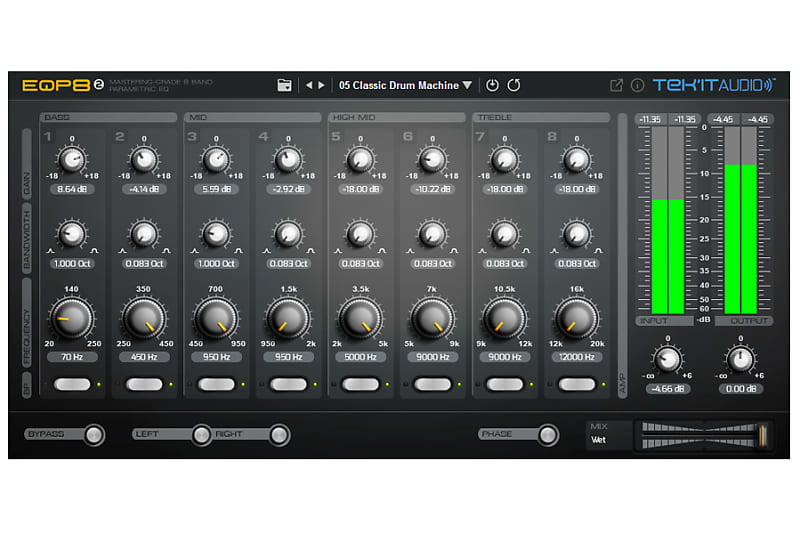The image size is (800, 534).
Task: Toggle band 6 bypass switch
Action: (433, 385)
